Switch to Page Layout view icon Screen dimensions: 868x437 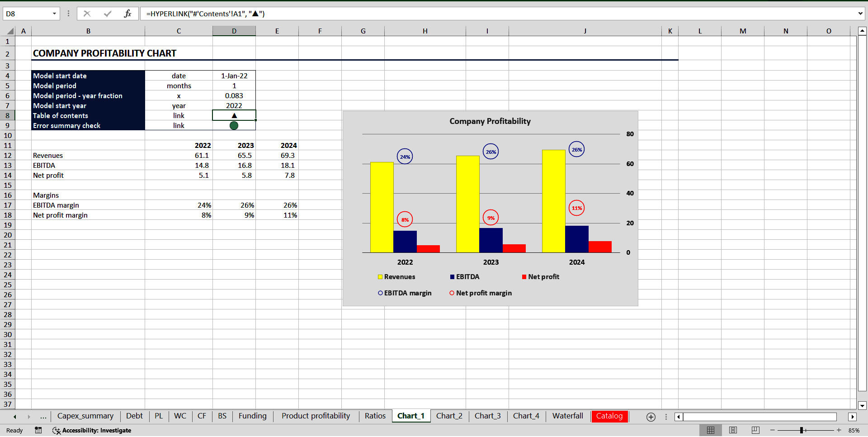pyautogui.click(x=733, y=430)
